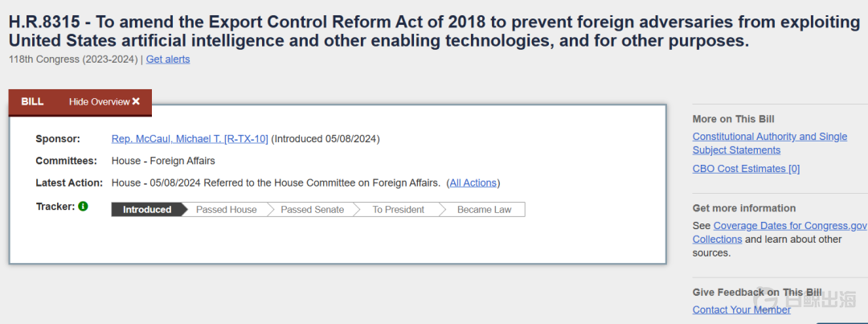
Task: Click the 118th Congress (2023-2024) text
Action: [73, 59]
